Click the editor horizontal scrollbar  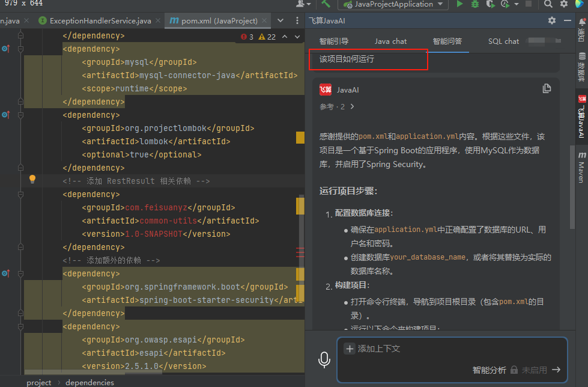(x=93, y=373)
